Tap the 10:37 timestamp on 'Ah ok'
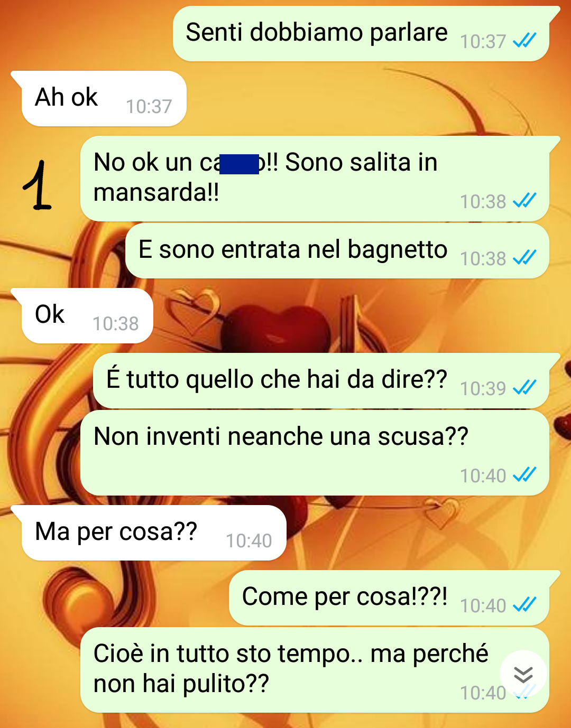Screen dimensions: 571x728 coord(149,106)
